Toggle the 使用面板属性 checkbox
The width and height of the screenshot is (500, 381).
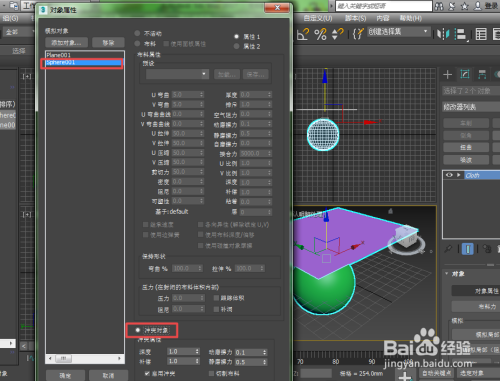[x=166, y=44]
